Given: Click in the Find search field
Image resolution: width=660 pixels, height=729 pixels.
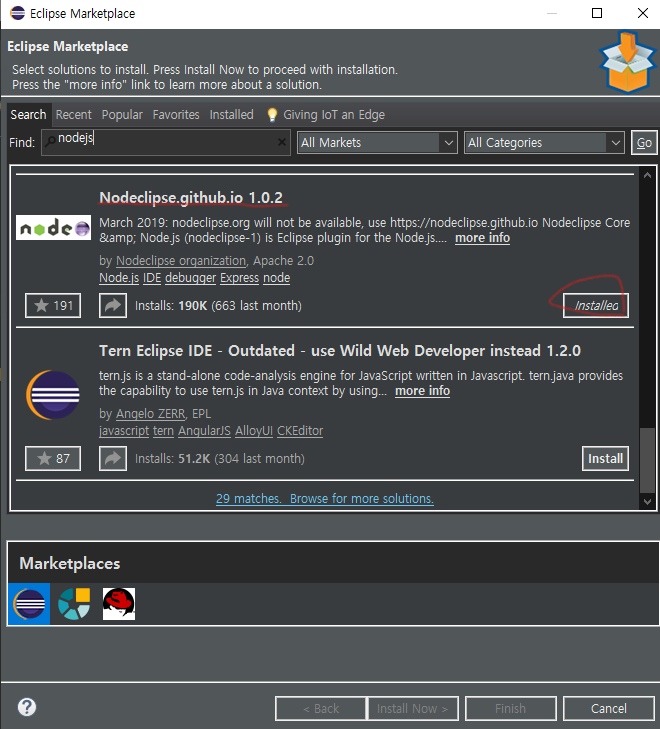Looking at the screenshot, I should [165, 142].
